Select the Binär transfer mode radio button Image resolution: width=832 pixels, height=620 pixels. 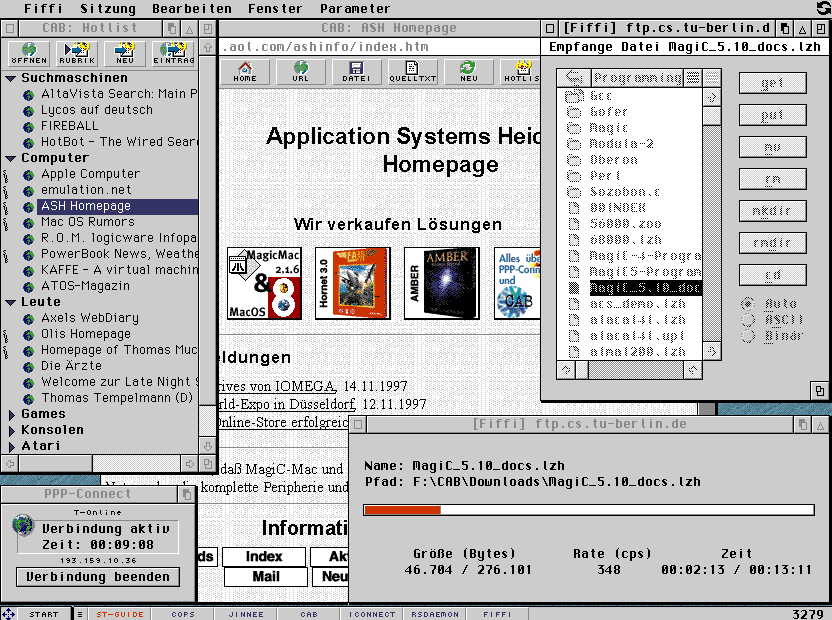point(748,335)
